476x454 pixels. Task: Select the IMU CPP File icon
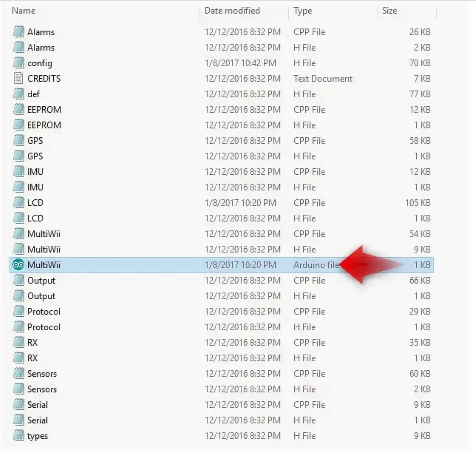pos(18,171)
